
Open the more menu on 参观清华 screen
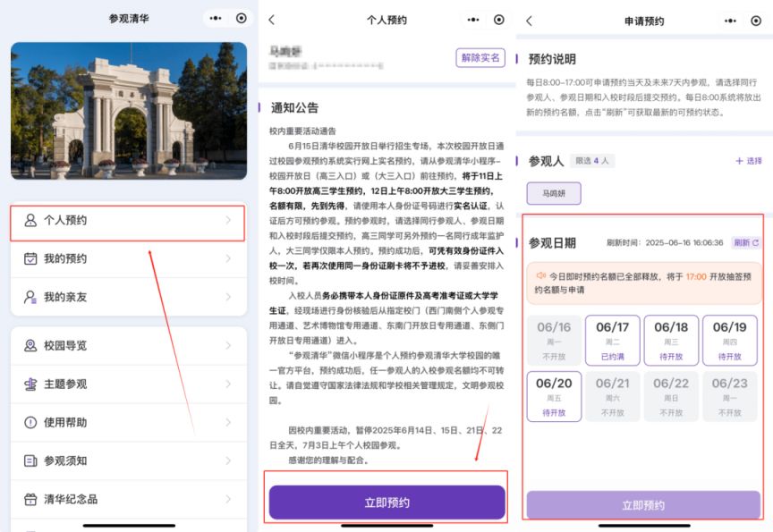(216, 18)
